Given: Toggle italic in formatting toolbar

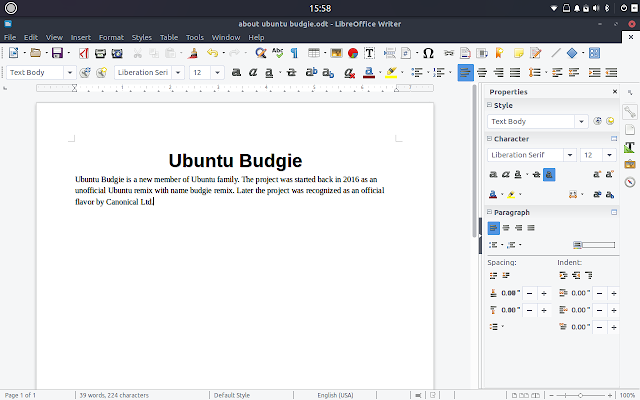Looking at the screenshot, I should [x=253, y=73].
